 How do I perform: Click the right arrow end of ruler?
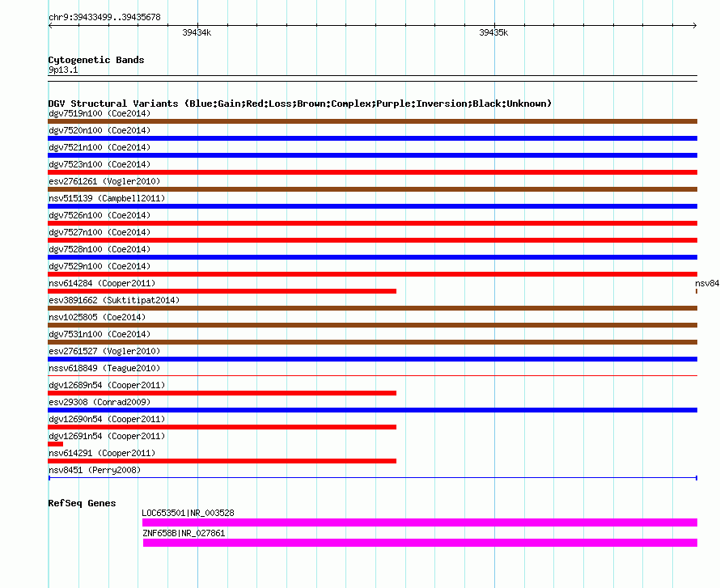pos(695,25)
